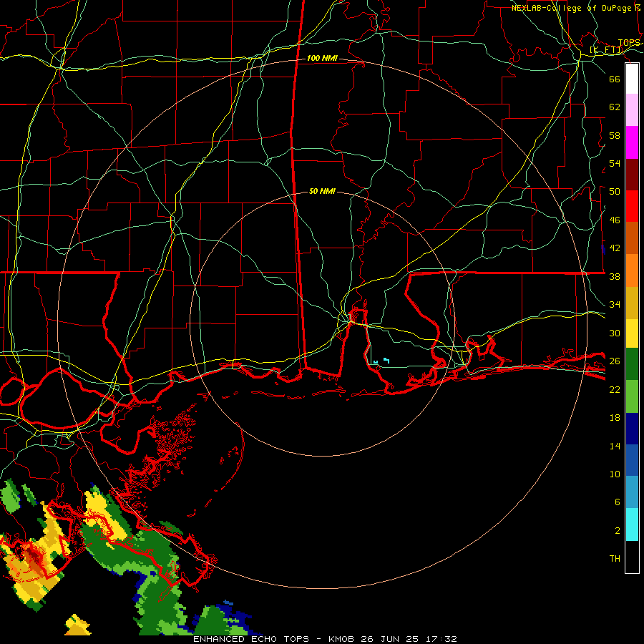Pick the magenta legend color segment
The width and height of the screenshot is (644, 644).
pyautogui.click(x=632, y=142)
